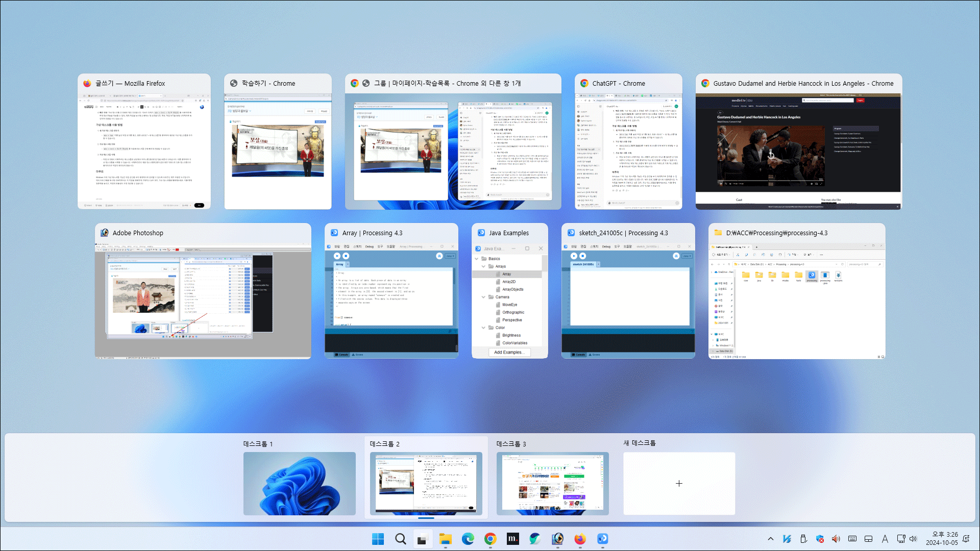This screenshot has height=551, width=980.
Task: Create a new desktop with 새 데스크톱
Action: (x=679, y=483)
